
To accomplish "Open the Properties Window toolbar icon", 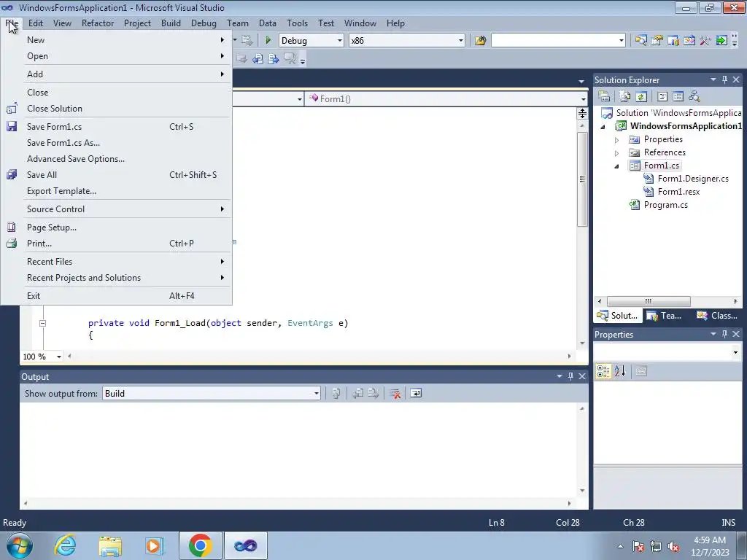I will coord(657,41).
